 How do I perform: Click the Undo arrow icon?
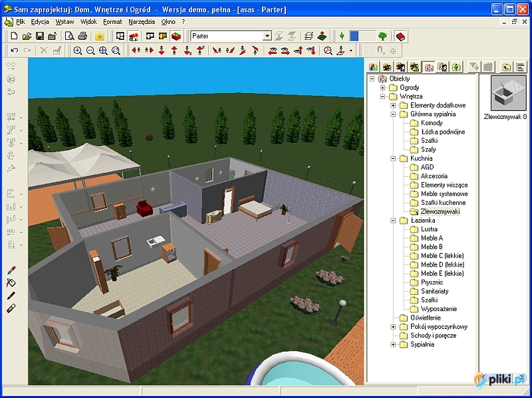[14, 50]
